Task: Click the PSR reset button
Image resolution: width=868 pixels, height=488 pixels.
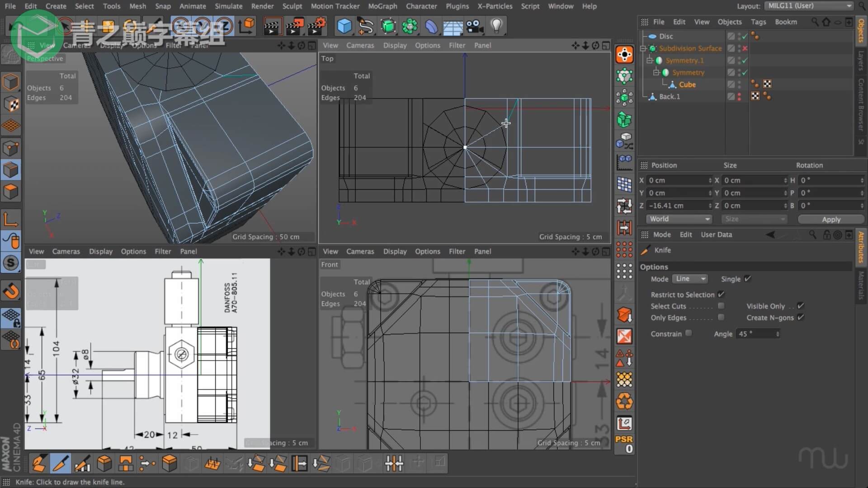Action: (624, 444)
